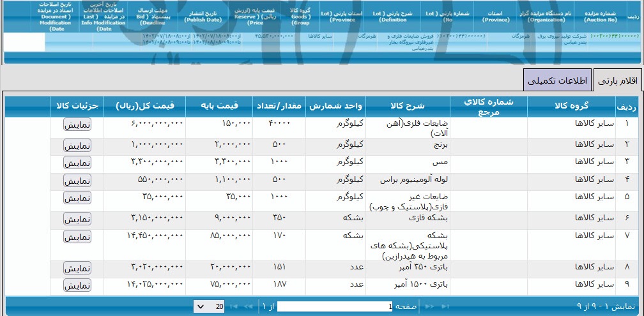Click the double-right-arrow pager icon
644x316 pixels.
(429, 306)
